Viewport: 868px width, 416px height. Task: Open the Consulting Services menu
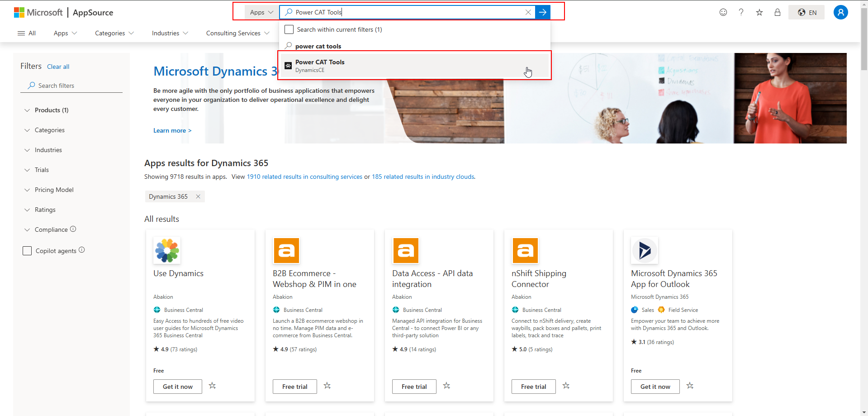[237, 33]
